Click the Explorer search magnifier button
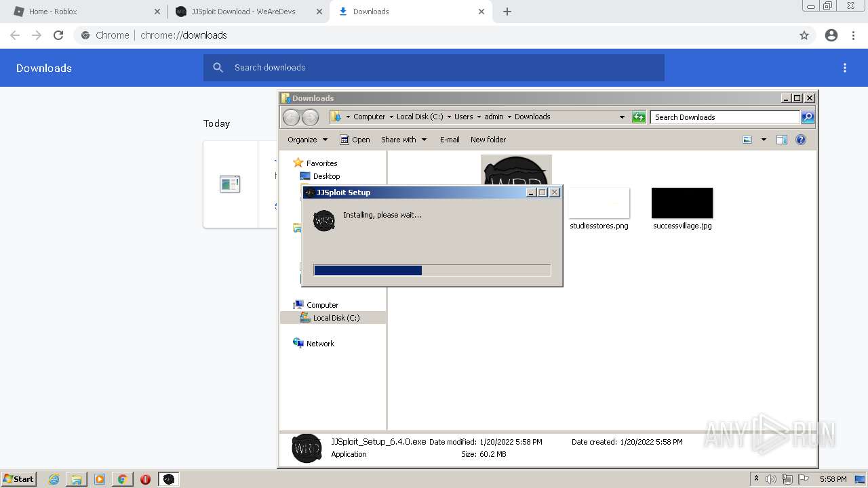 (x=808, y=117)
